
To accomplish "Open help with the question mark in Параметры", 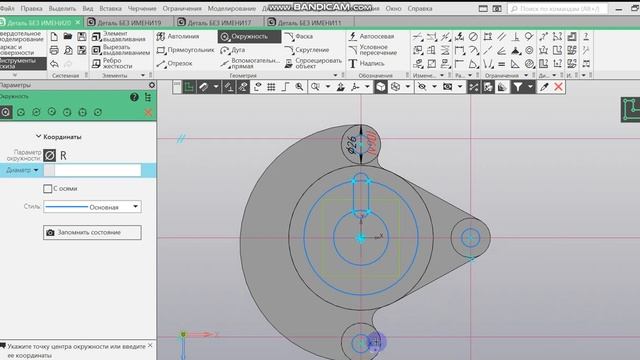I will pyautogui.click(x=134, y=97).
